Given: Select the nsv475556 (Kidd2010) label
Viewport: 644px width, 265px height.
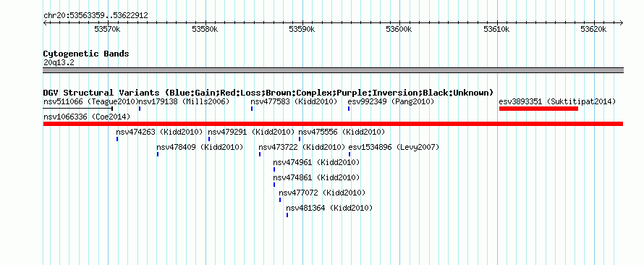Looking at the screenshot, I should tap(342, 132).
